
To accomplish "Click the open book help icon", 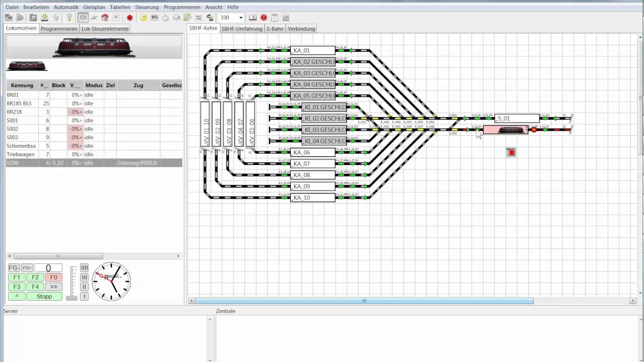I will (x=253, y=18).
